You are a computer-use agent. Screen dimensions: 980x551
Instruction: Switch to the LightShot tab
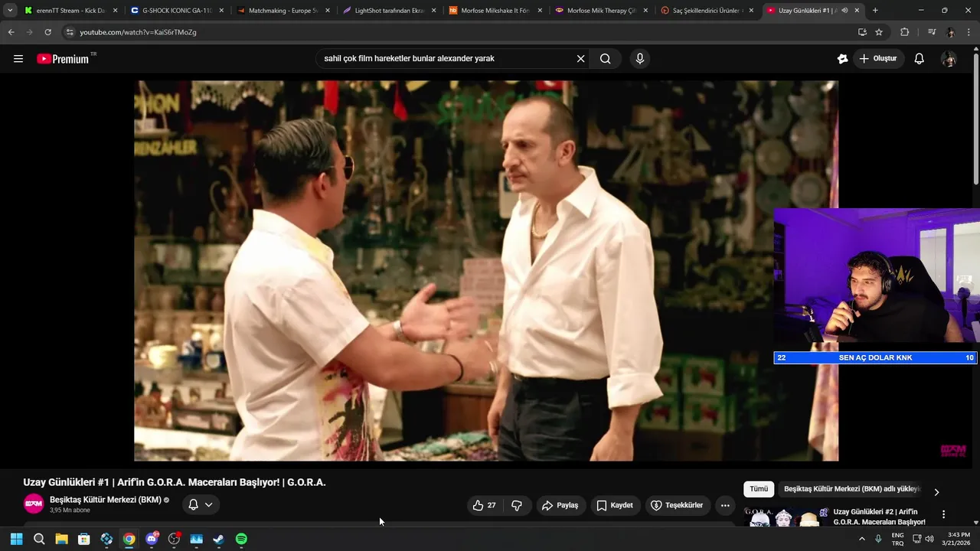pos(388,11)
